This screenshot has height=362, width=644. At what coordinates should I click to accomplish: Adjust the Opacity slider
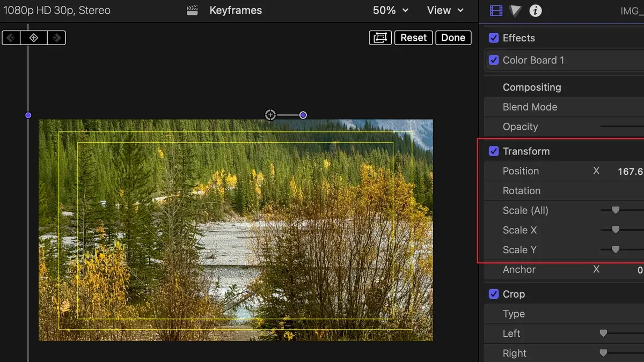(622, 127)
